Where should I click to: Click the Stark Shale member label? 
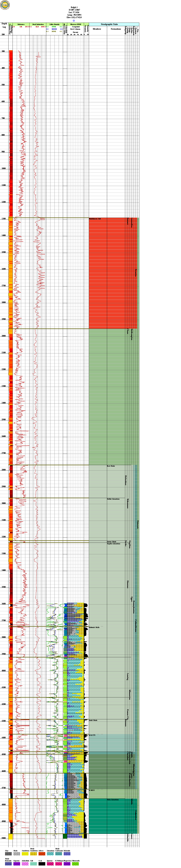[x=93, y=720]
